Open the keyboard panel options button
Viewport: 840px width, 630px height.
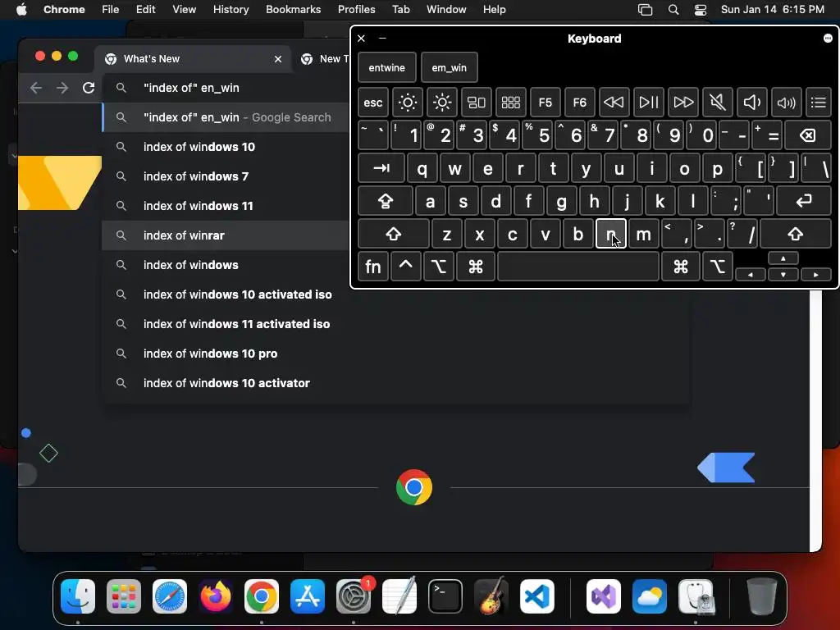pyautogui.click(x=828, y=38)
